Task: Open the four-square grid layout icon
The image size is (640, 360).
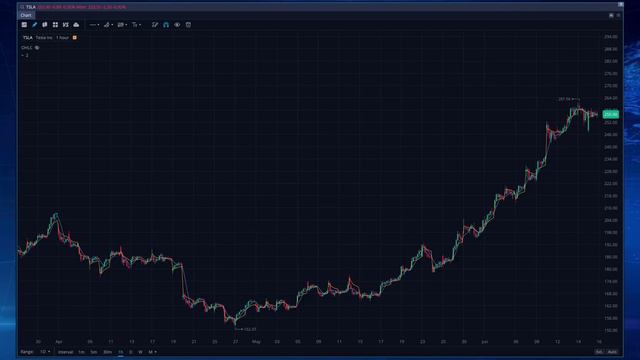Action: click(x=55, y=25)
